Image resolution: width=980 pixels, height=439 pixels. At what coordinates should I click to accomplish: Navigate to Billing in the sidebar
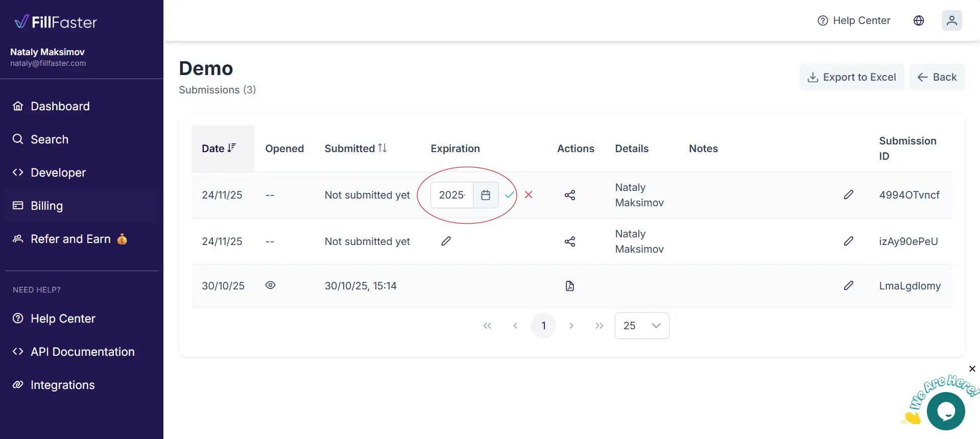46,206
